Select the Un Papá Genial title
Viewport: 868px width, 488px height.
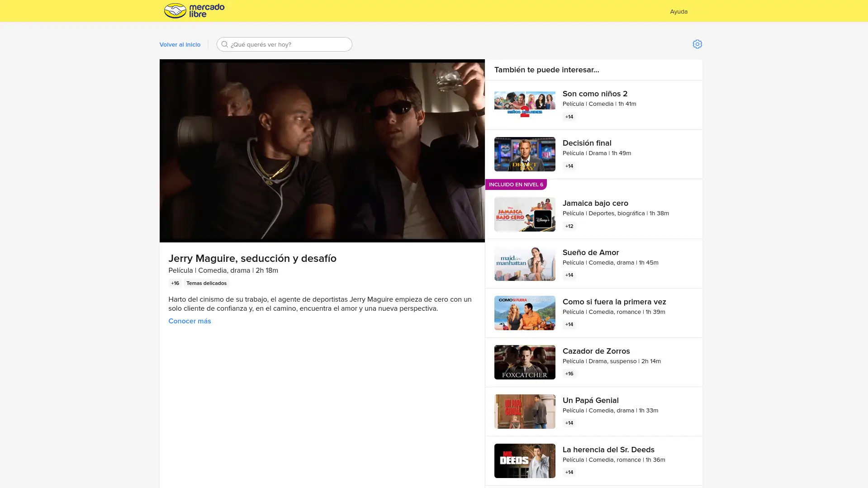[590, 400]
